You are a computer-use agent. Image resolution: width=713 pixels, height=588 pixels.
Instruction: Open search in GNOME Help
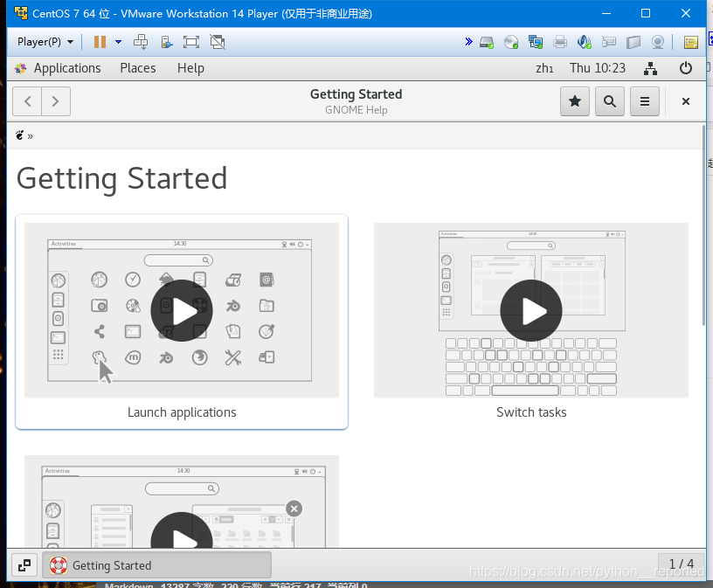coord(610,101)
